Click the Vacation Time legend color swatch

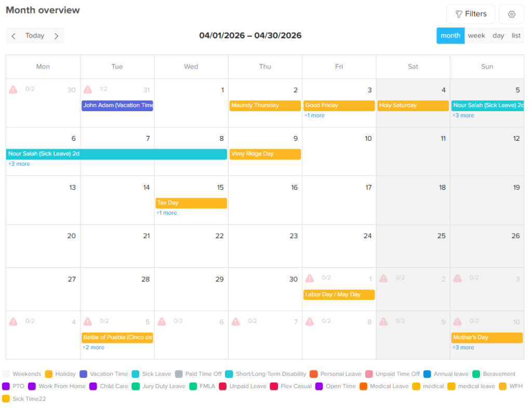[x=84, y=374]
